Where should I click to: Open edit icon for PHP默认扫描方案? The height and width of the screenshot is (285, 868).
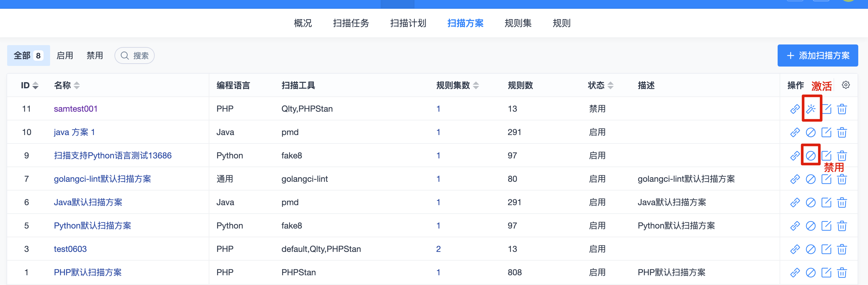[826, 272]
